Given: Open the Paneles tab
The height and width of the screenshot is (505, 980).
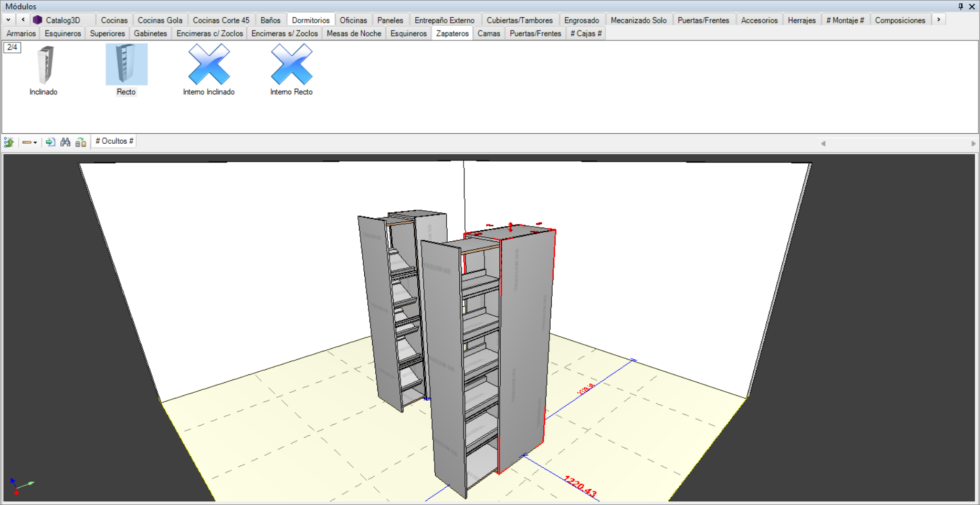Looking at the screenshot, I should (390, 20).
